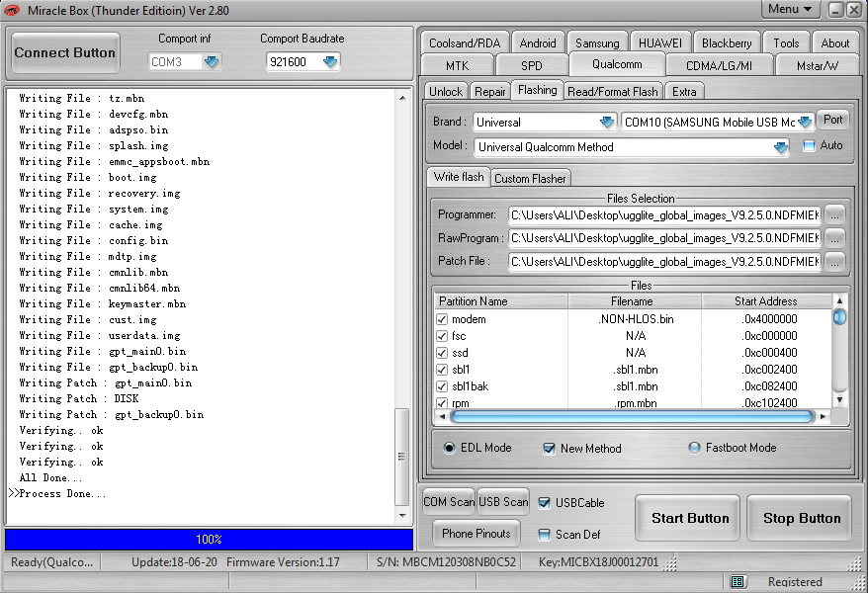The width and height of the screenshot is (868, 593).
Task: Toggle the New Method checkbox
Action: (549, 449)
